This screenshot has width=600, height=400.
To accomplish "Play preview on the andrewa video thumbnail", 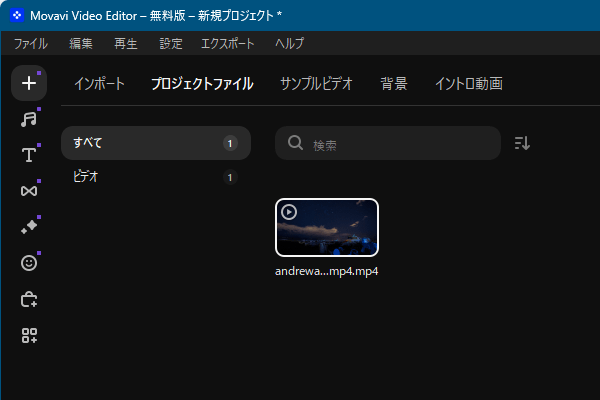I will click(x=289, y=212).
